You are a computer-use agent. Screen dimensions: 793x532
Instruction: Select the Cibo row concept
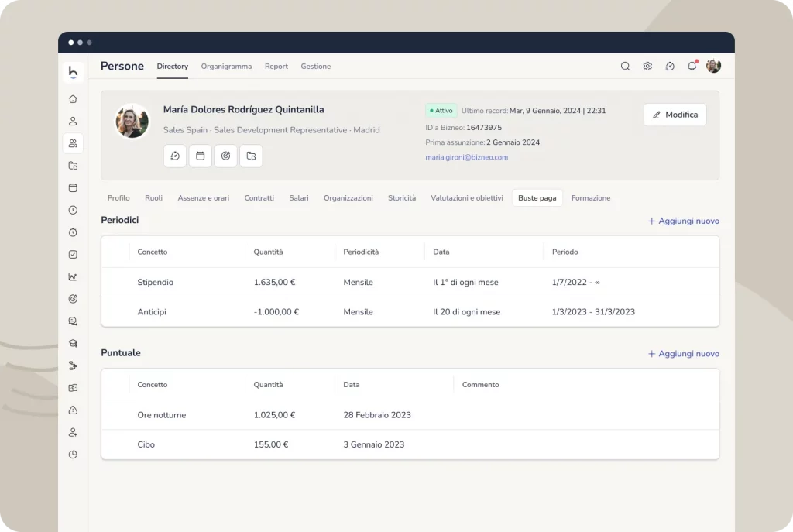pos(146,444)
